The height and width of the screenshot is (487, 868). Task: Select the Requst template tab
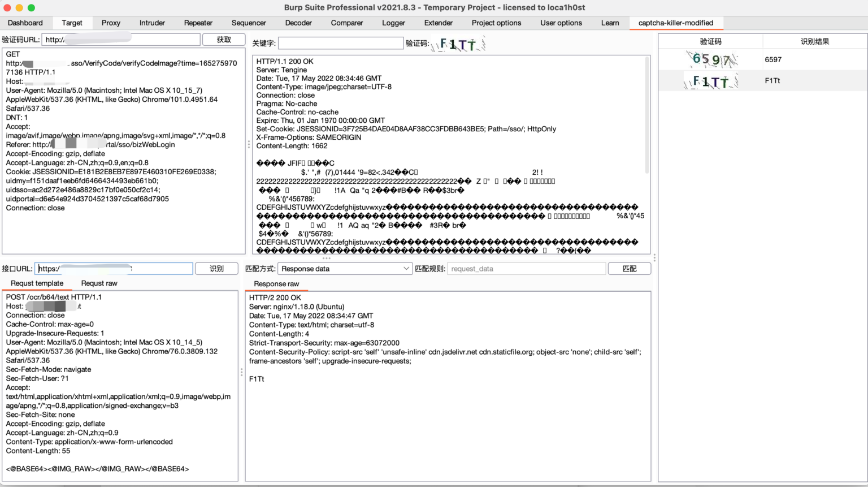[37, 283]
